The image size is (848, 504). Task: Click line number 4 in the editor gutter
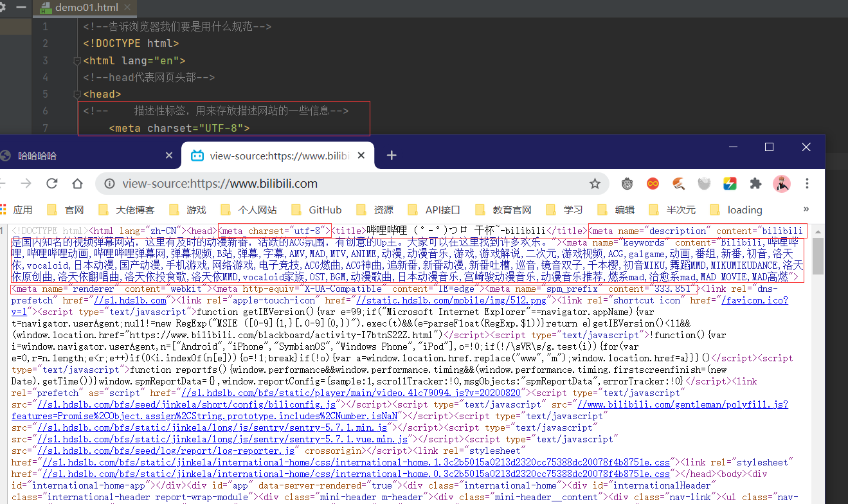[45, 77]
